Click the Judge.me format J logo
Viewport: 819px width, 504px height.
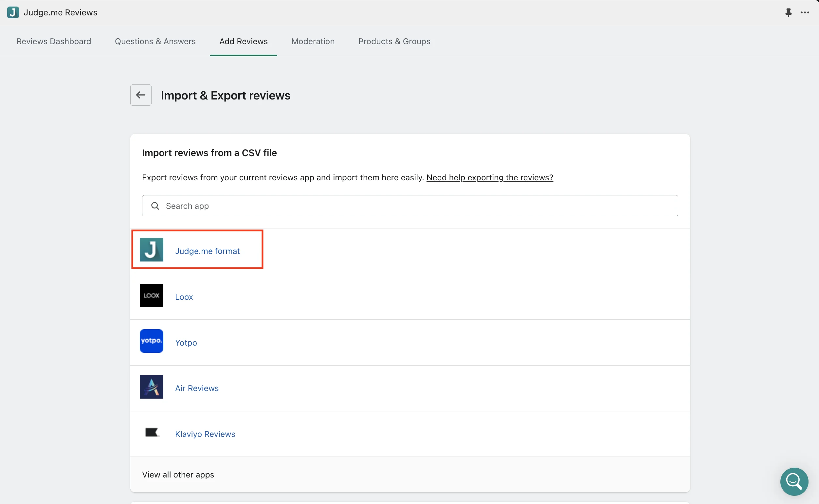click(x=151, y=250)
